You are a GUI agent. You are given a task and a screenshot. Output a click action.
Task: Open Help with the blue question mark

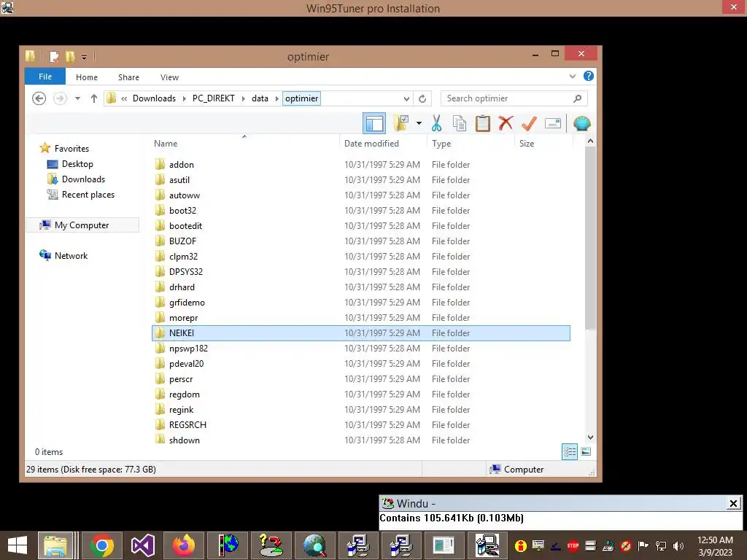pyautogui.click(x=589, y=76)
